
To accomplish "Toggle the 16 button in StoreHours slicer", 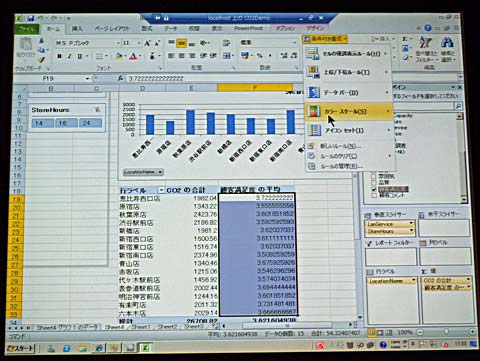I will pos(66,123).
